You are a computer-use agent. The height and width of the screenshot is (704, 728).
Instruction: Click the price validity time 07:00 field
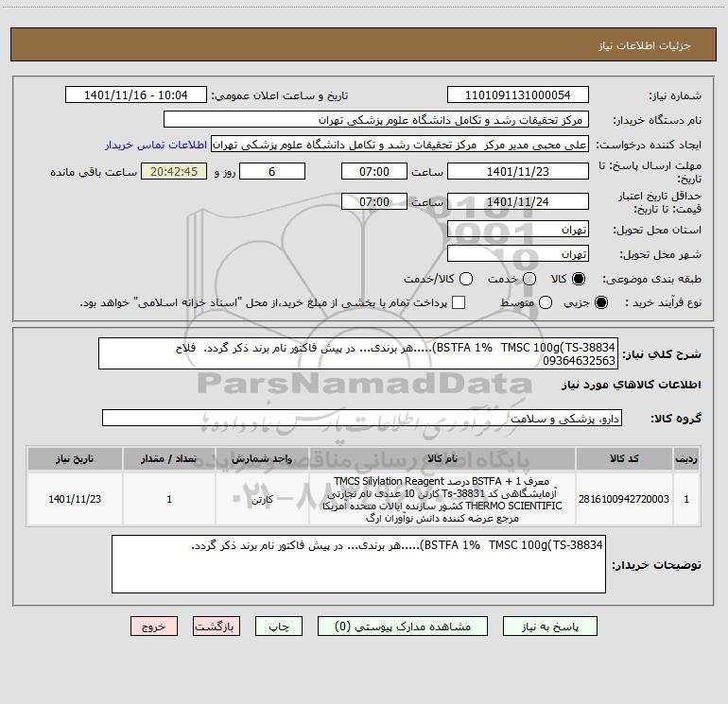(x=374, y=202)
